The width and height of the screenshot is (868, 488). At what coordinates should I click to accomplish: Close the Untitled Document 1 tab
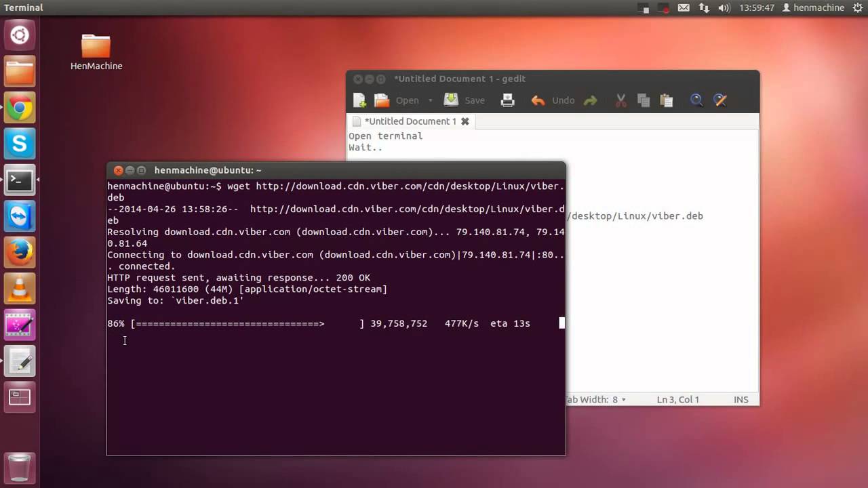pos(465,121)
